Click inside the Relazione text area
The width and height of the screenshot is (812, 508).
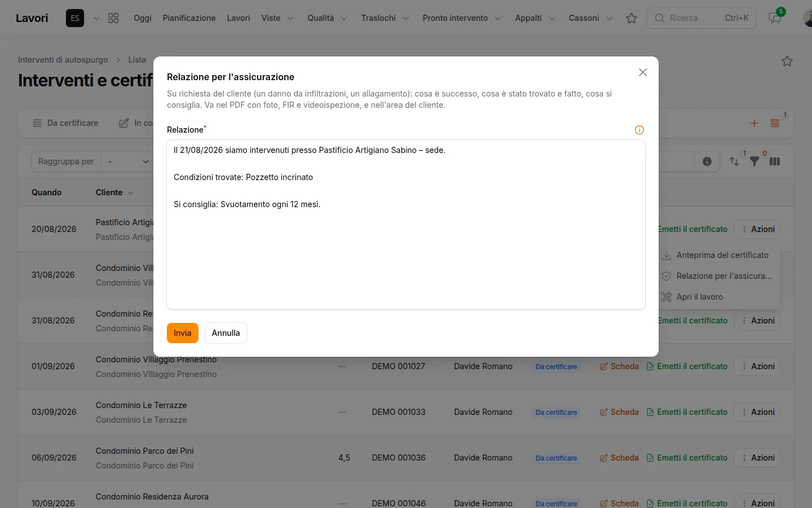pyautogui.click(x=406, y=225)
